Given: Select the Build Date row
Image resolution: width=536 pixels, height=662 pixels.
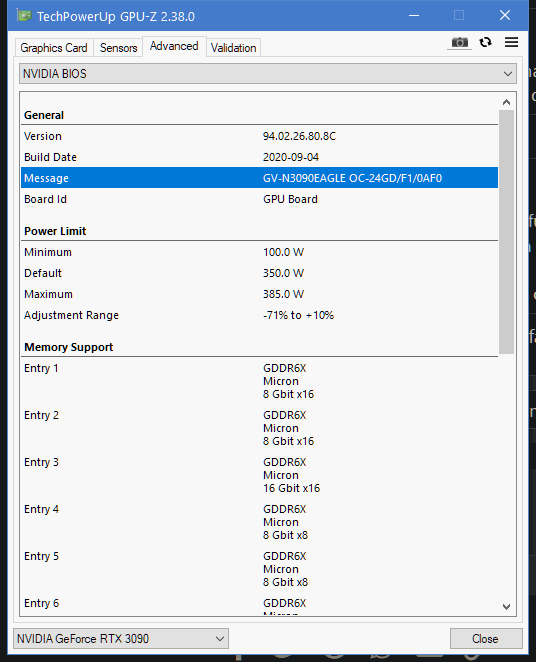Looking at the screenshot, I should (259, 157).
